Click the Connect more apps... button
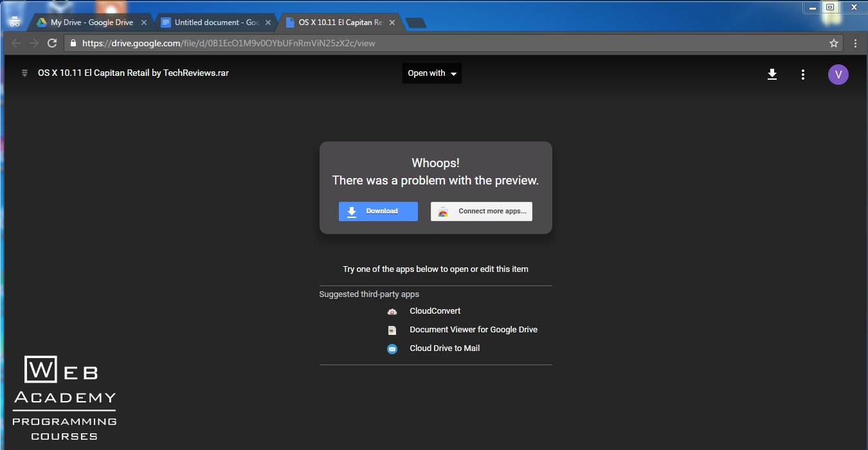868x450 pixels. pyautogui.click(x=482, y=212)
